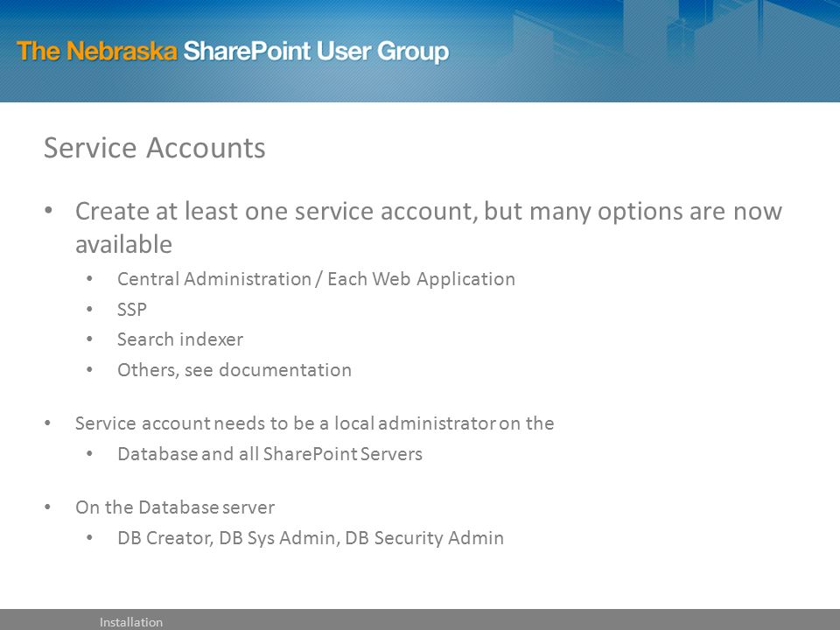Select 'Central Administration / Each Web Application' line

[x=316, y=279]
